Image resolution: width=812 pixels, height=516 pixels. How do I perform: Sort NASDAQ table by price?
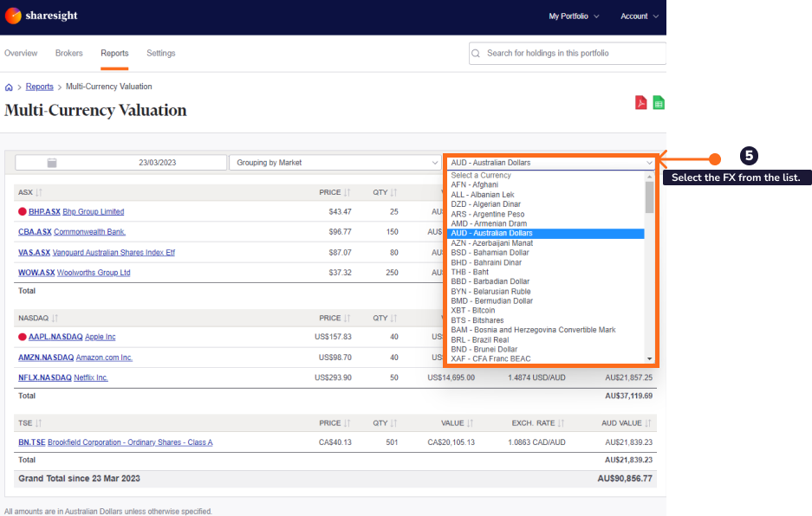pyautogui.click(x=347, y=319)
